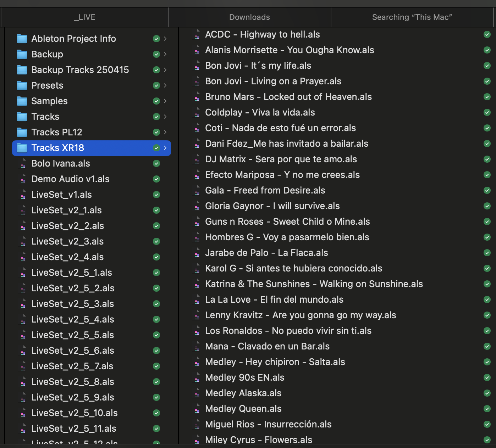Screen dimensions: 496x448
Task: Click the Samples folder icon
Action: coord(22,101)
